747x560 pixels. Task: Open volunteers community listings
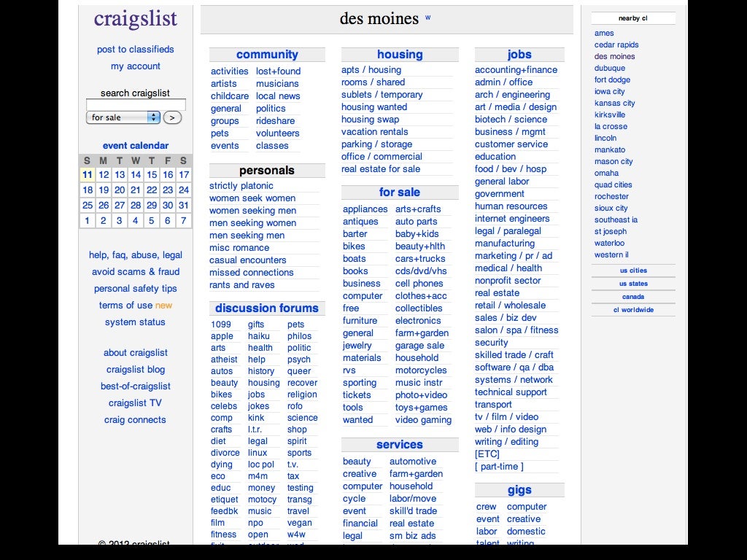coord(278,133)
